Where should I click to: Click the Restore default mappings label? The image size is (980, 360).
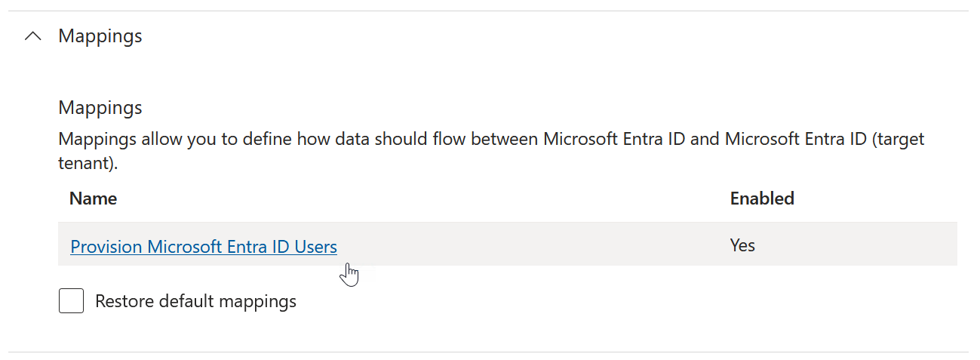pyautogui.click(x=195, y=302)
